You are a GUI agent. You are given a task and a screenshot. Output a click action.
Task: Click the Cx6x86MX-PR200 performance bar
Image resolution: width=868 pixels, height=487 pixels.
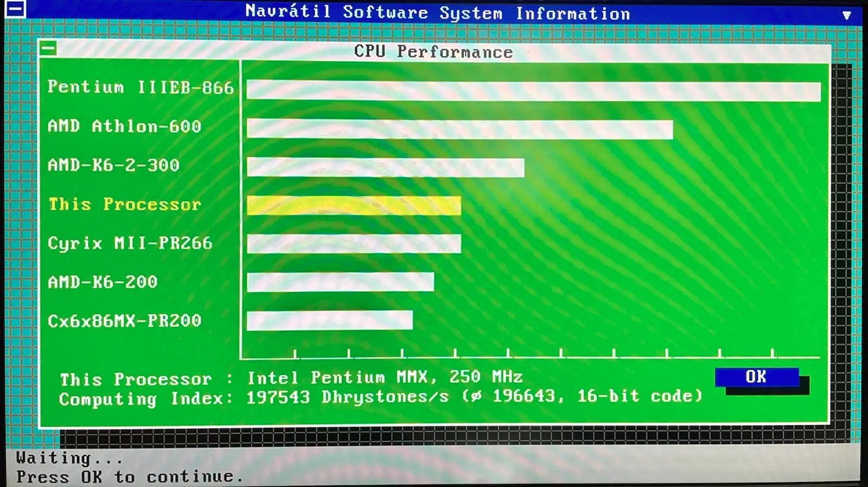tap(329, 320)
